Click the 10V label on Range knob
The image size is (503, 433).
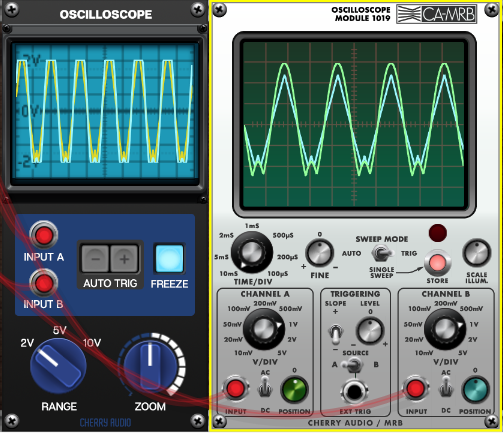coord(92,343)
